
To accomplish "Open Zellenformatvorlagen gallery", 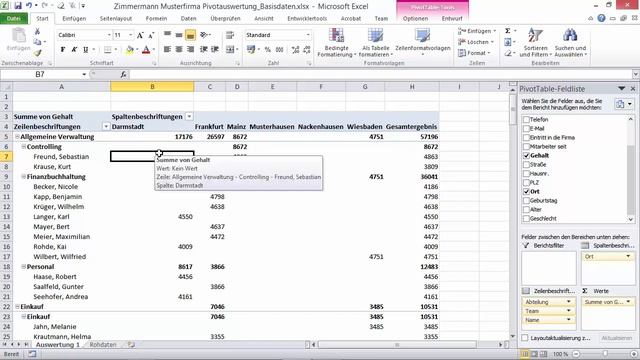I will pyautogui.click(x=422, y=42).
